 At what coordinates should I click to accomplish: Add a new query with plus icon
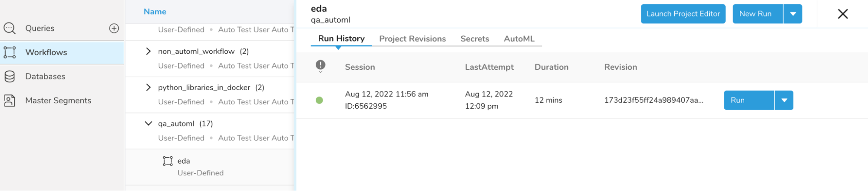(x=114, y=29)
